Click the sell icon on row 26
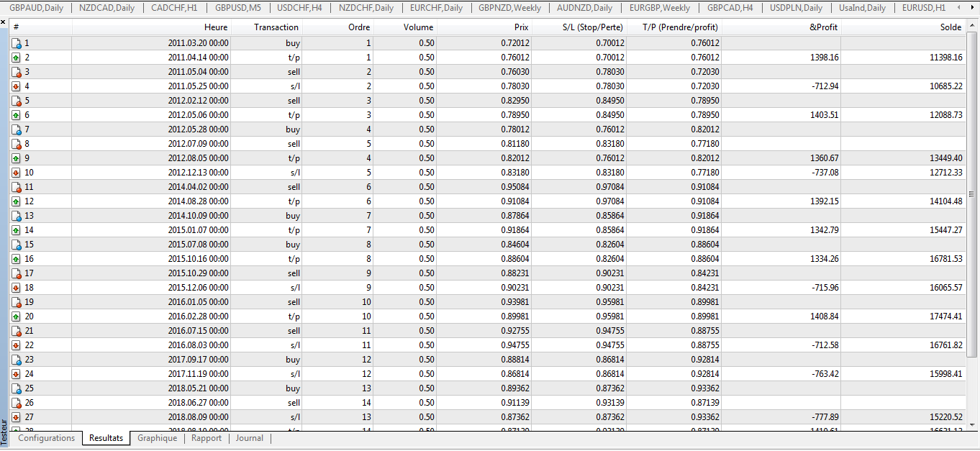 (16, 403)
